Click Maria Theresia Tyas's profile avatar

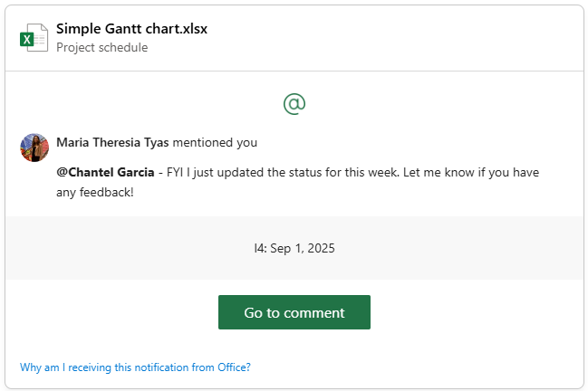(34, 148)
